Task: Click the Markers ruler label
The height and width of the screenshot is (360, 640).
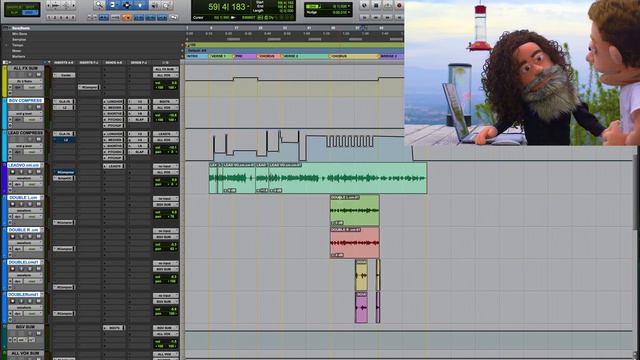Action: pos(18,57)
